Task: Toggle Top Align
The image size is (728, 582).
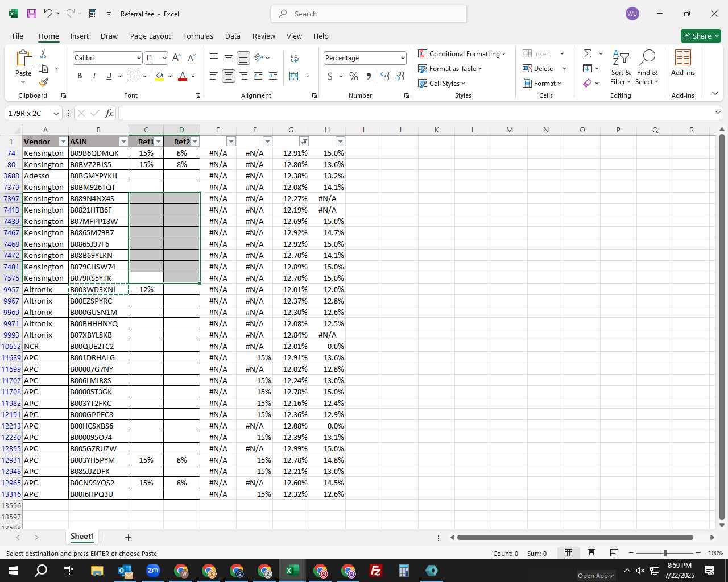Action: (x=214, y=58)
